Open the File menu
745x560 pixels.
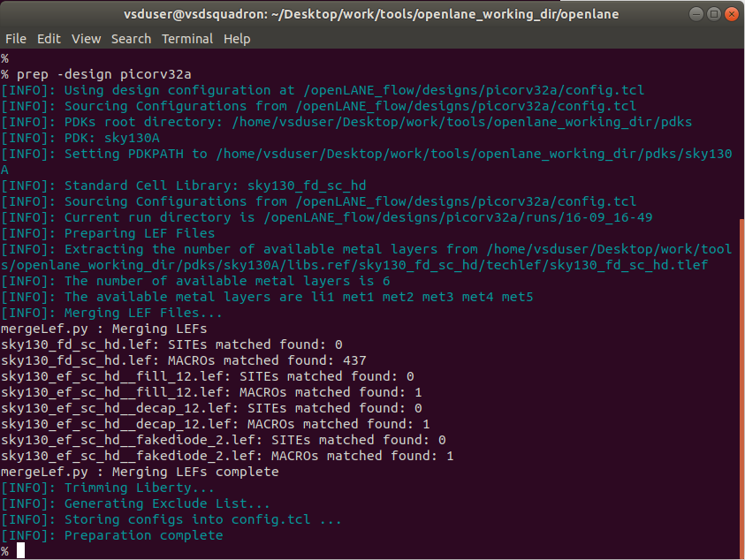click(16, 39)
